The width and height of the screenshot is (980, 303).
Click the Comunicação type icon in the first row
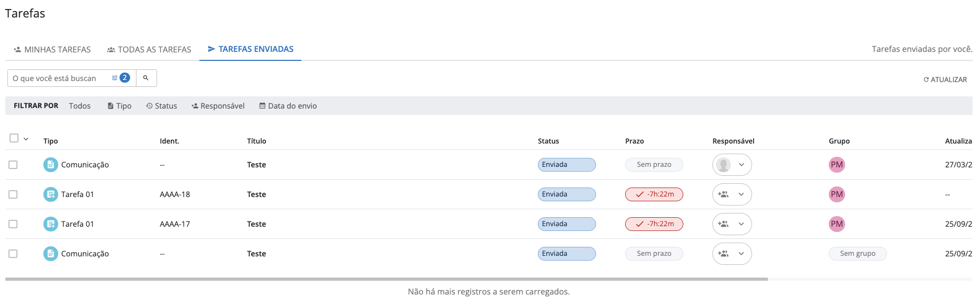(x=50, y=165)
